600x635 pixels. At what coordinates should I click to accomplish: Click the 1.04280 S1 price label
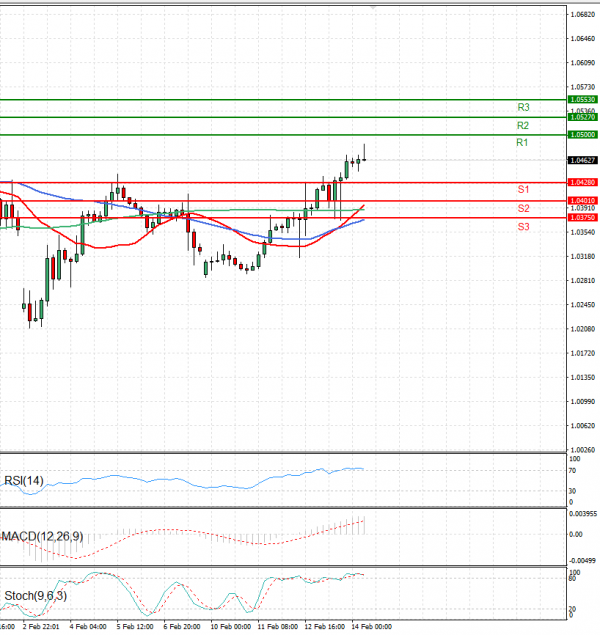click(x=583, y=183)
